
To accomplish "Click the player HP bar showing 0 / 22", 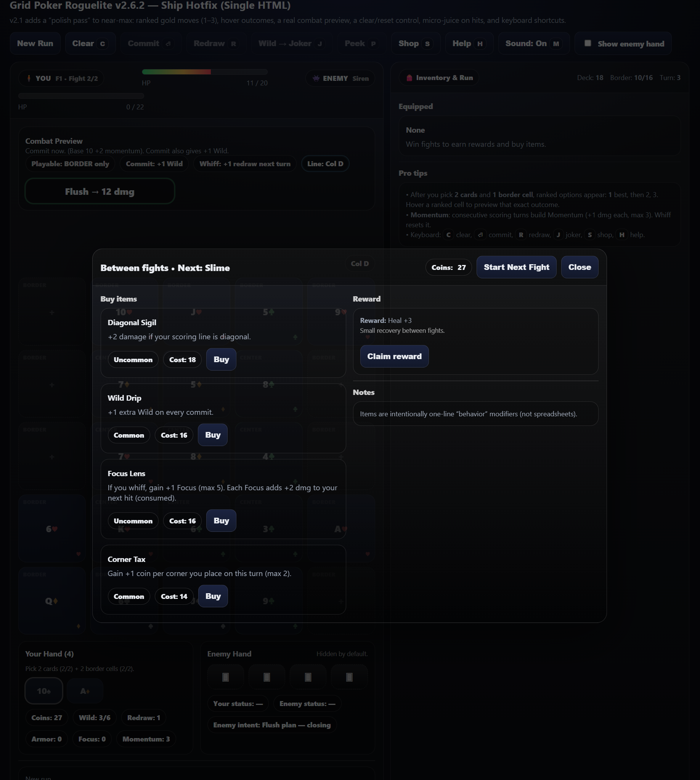I will click(x=81, y=96).
